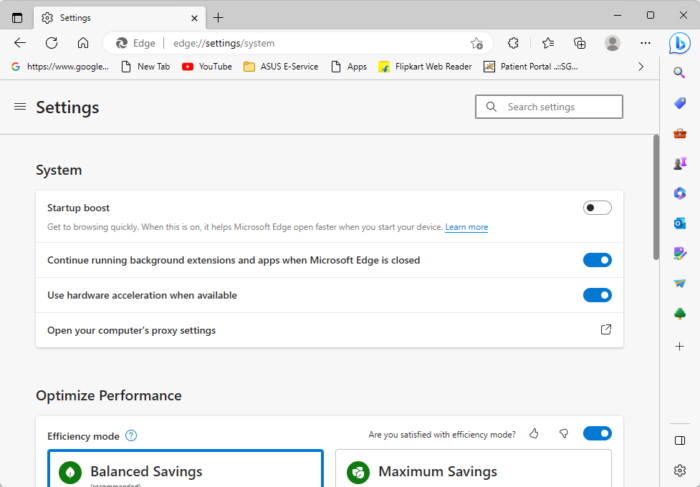This screenshot has width=700, height=487.
Task: Open the tab actions menu button
Action: [x=17, y=17]
